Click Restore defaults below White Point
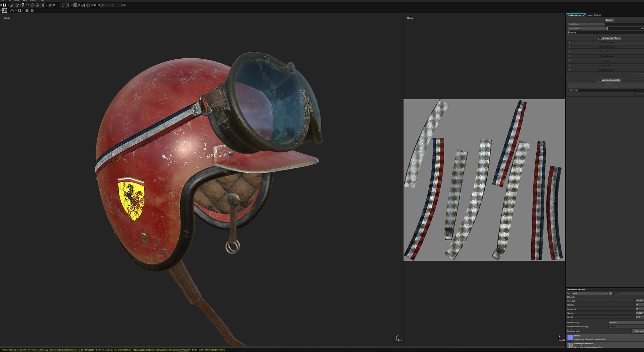 [x=639, y=94]
